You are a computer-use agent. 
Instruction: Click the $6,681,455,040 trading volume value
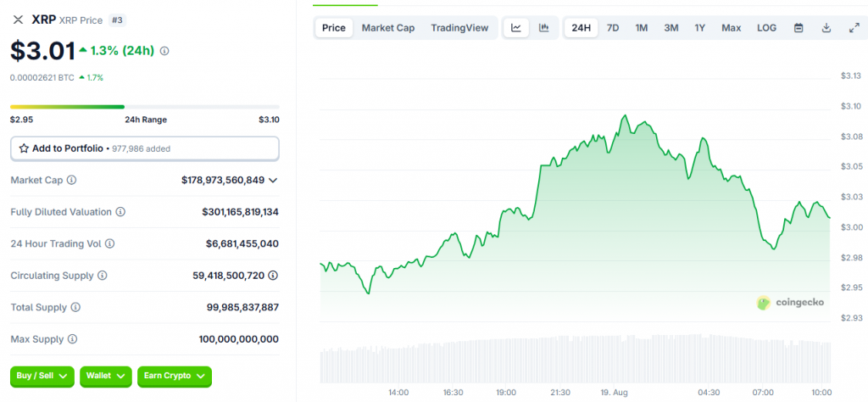click(244, 243)
